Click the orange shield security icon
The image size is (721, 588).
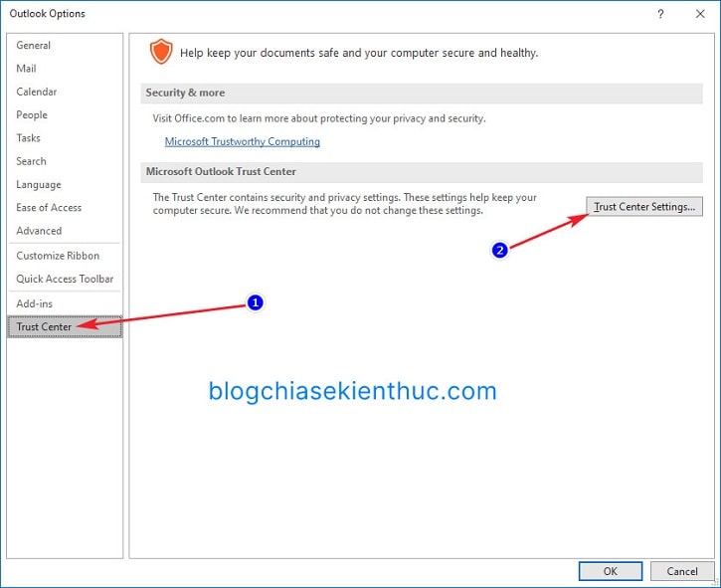click(161, 52)
